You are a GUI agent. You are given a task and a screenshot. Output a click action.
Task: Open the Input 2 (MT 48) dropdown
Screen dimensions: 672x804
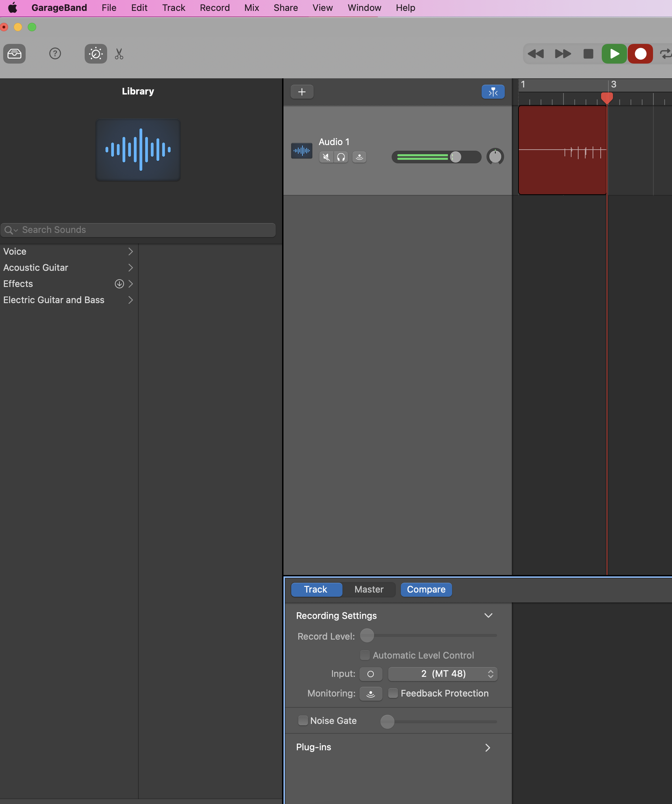[443, 674]
